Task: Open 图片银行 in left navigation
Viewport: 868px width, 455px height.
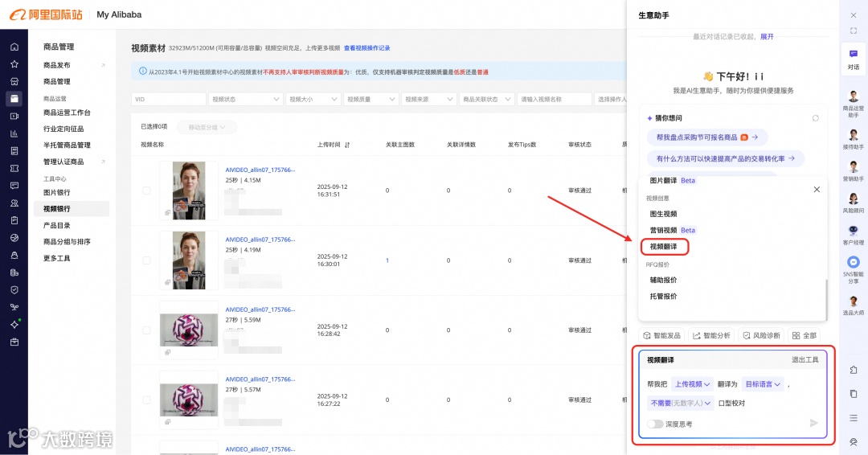Action: [56, 193]
